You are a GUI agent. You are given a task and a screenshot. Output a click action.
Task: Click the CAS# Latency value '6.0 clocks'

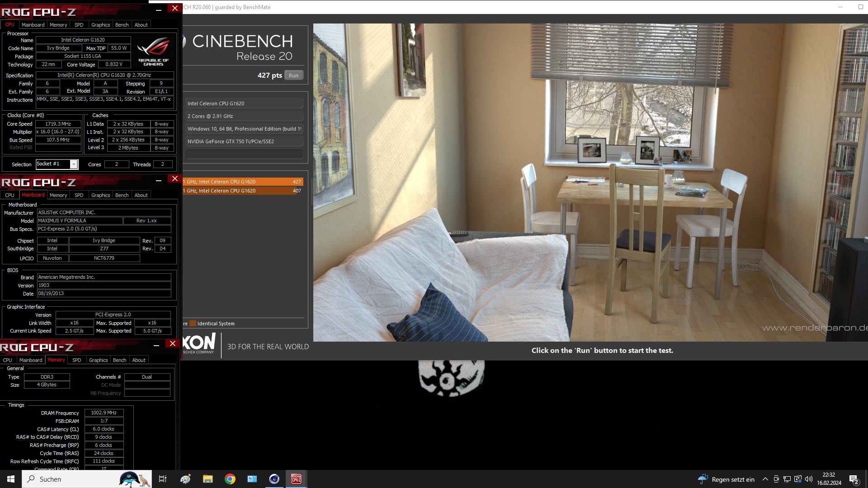[x=104, y=429]
